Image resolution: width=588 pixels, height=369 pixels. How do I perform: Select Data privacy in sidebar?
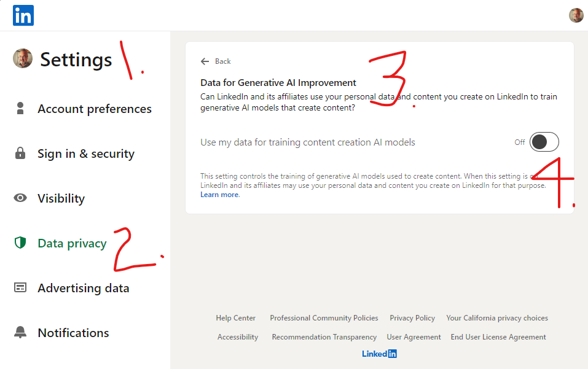click(72, 243)
